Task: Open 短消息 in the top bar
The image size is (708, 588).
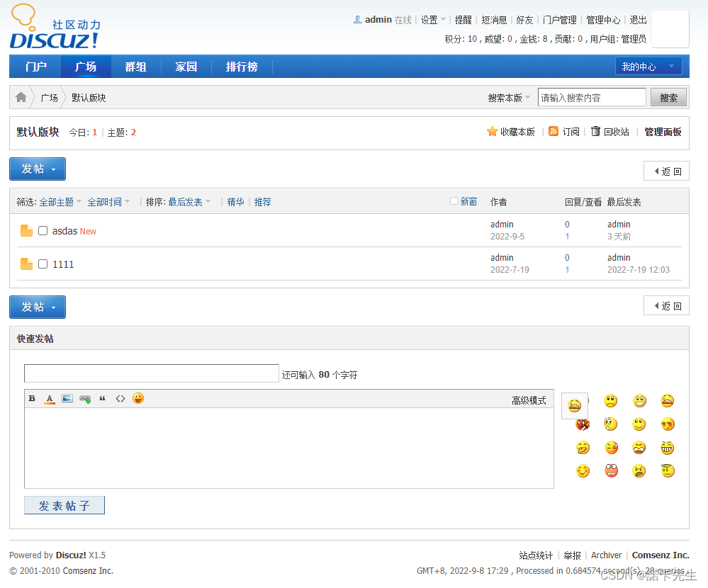Action: (494, 20)
